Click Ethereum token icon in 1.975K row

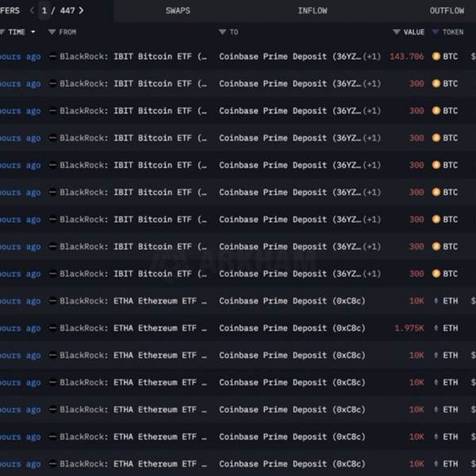coord(436,328)
